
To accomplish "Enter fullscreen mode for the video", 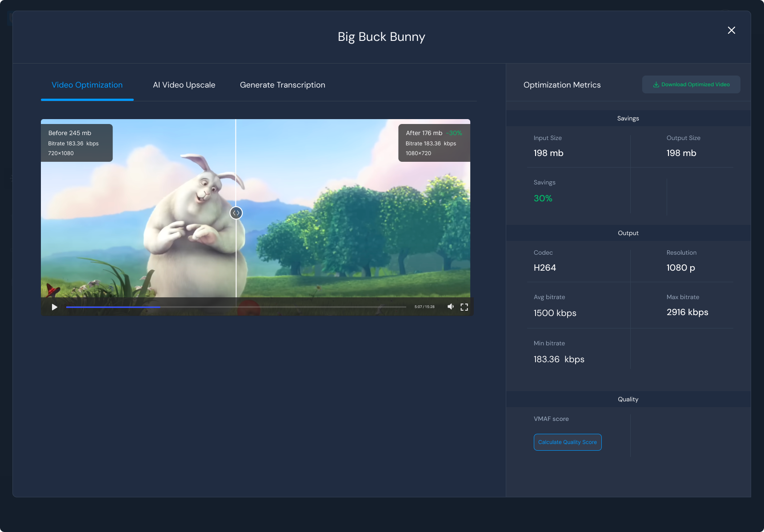I will pyautogui.click(x=464, y=307).
